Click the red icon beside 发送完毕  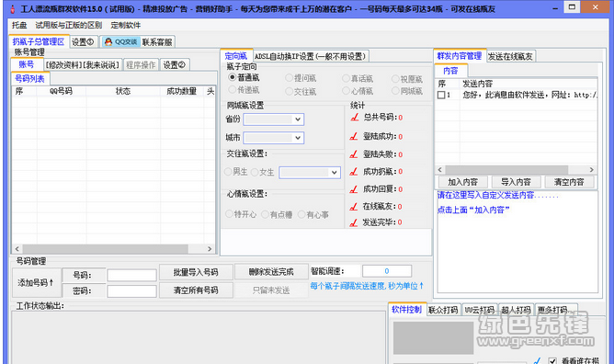coord(354,222)
